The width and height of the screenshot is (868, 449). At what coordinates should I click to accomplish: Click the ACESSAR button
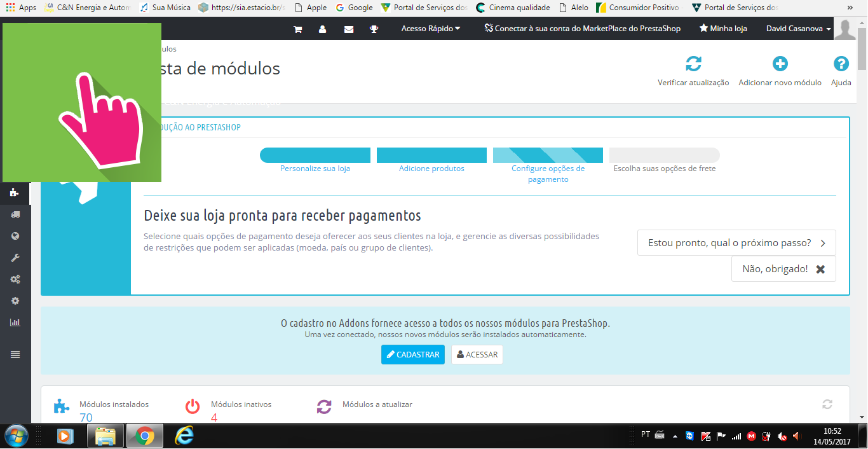477,355
